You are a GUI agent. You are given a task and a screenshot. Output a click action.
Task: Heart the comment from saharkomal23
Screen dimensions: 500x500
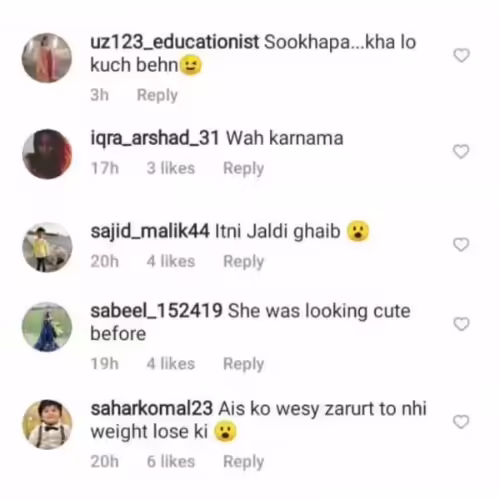461,422
